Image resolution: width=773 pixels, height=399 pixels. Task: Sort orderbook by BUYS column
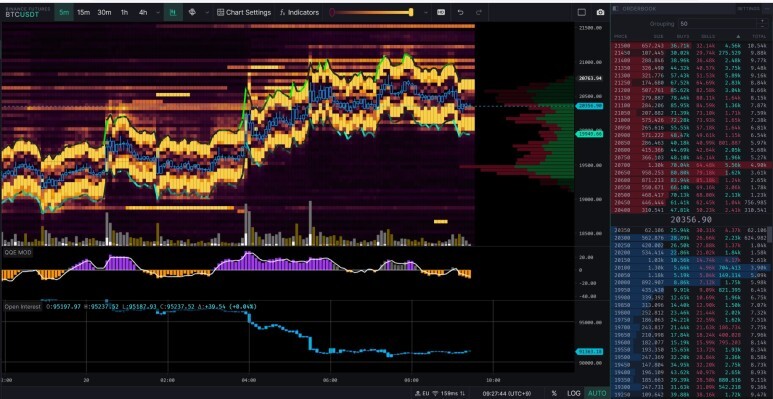[683, 36]
